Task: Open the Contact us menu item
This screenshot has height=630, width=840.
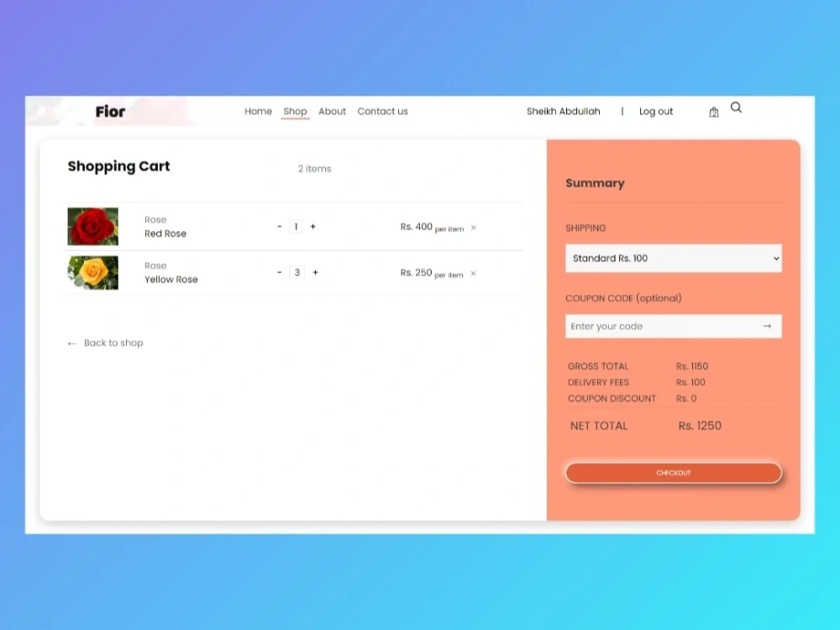Action: pyautogui.click(x=382, y=112)
